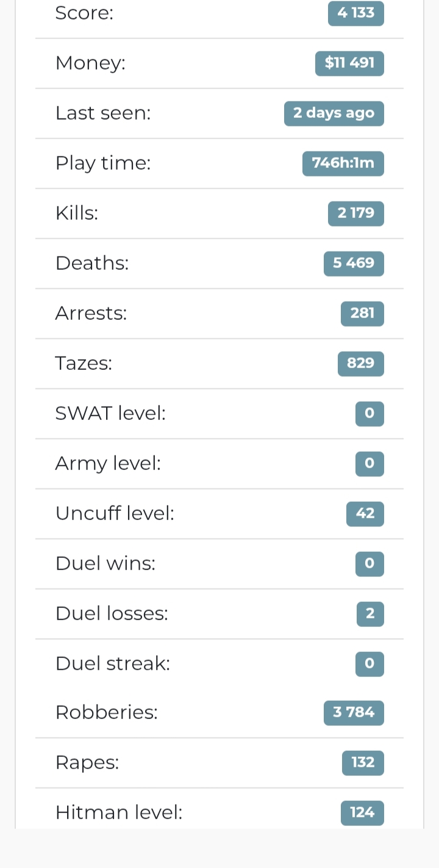Click the Duel wins label
439x868 pixels.
[x=105, y=563]
